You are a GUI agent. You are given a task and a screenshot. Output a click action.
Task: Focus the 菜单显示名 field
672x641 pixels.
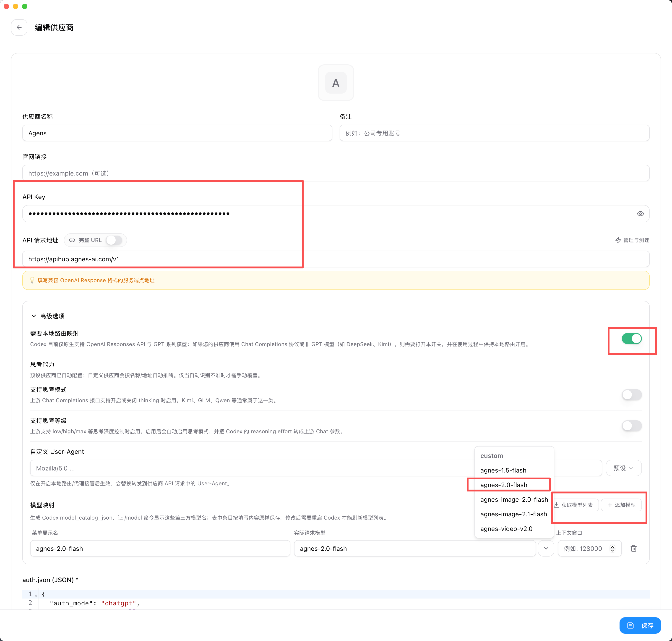160,548
